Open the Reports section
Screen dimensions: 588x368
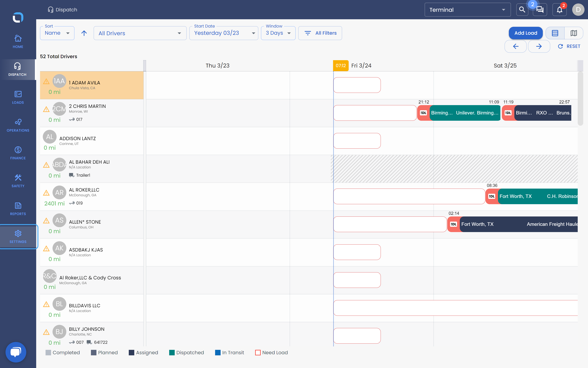tap(18, 209)
